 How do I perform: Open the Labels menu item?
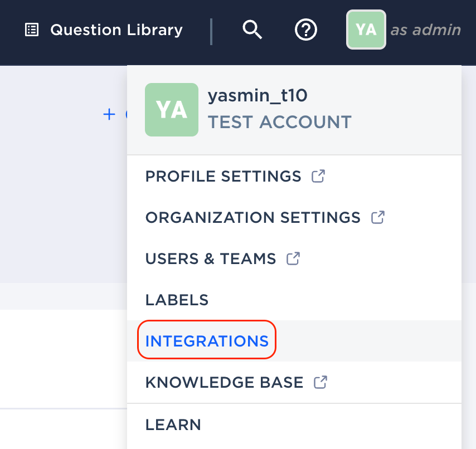point(176,300)
